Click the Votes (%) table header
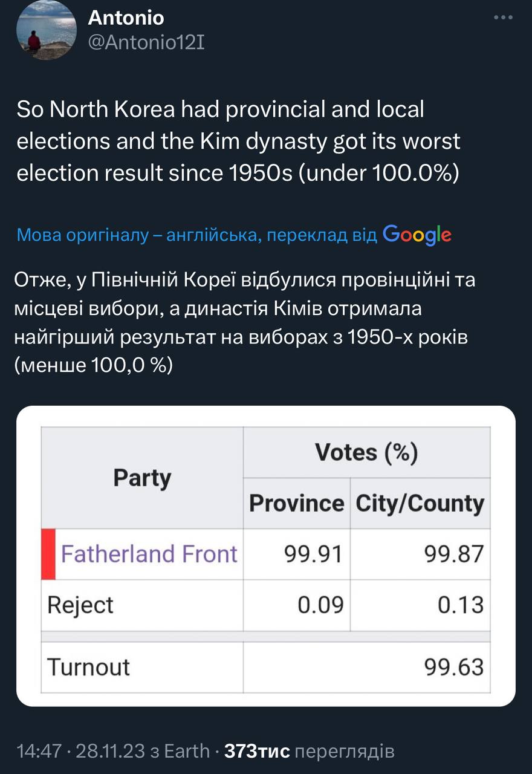The height and width of the screenshot is (774, 532). [x=366, y=452]
